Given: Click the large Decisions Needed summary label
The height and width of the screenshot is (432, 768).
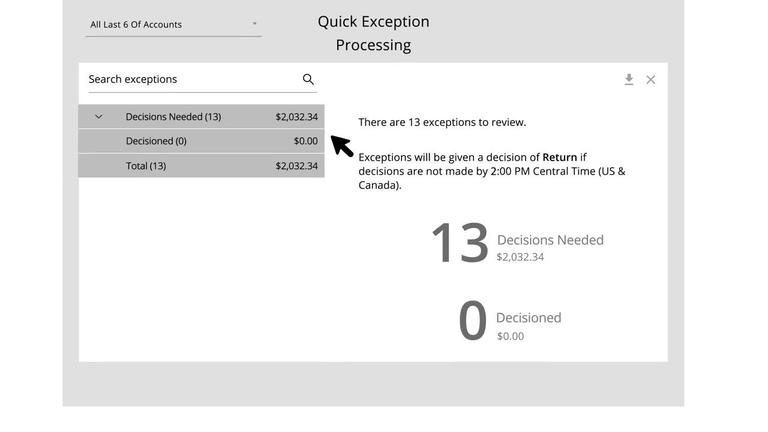Looking at the screenshot, I should (550, 240).
